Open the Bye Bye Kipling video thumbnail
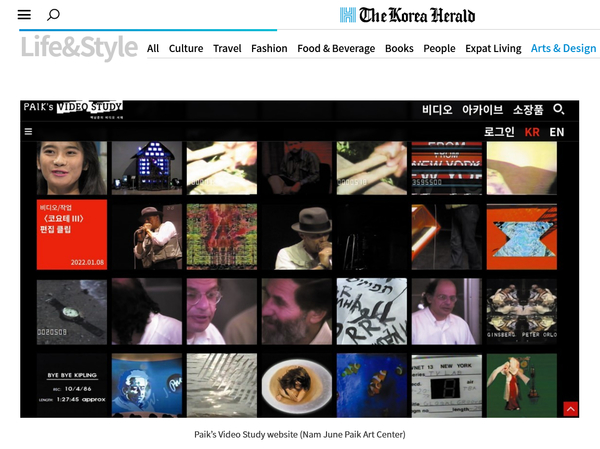Viewport: 600px width, 449px height. tap(72, 384)
